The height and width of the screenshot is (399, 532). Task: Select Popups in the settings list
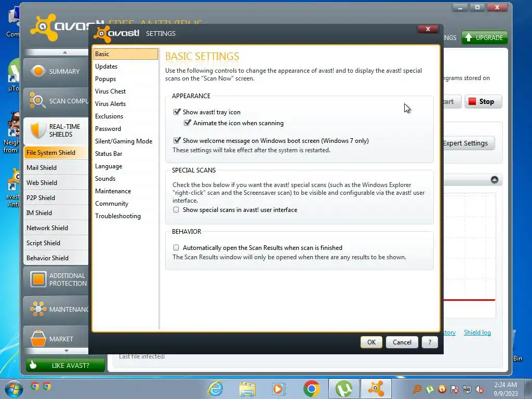pos(126,79)
